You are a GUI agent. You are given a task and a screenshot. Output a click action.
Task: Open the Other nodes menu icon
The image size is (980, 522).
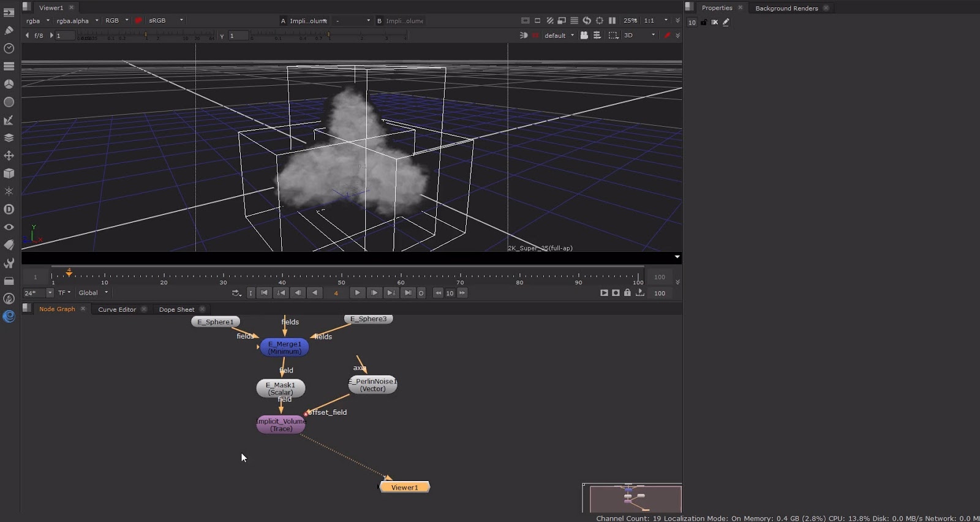(9, 281)
